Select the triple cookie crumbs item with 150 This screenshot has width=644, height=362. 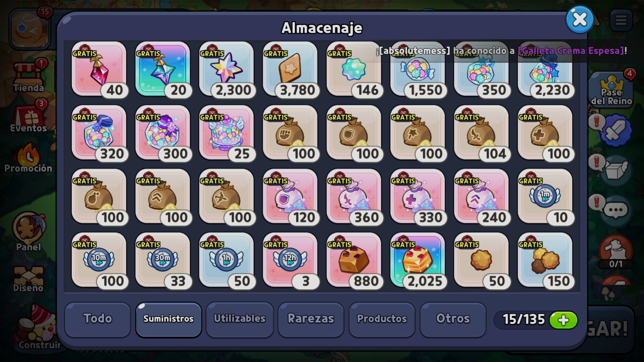(x=545, y=260)
